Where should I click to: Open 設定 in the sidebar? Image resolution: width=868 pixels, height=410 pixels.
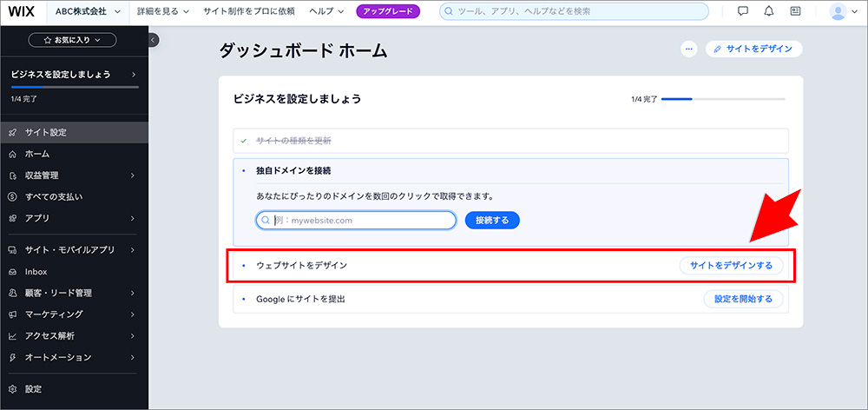[74, 389]
